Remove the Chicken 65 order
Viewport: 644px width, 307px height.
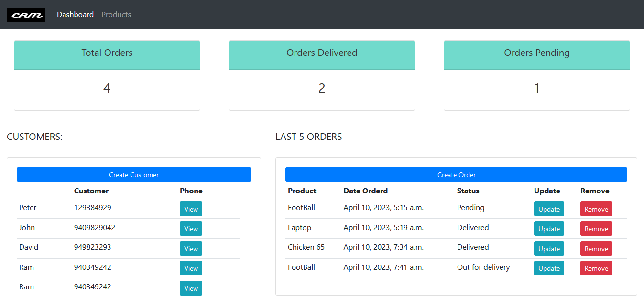coord(596,248)
